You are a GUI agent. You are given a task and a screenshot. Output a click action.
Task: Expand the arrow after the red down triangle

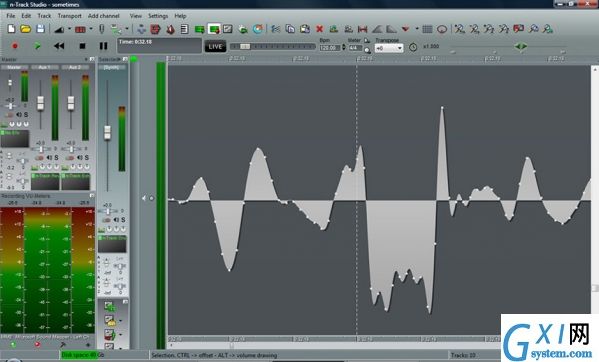pyautogui.click(x=417, y=29)
